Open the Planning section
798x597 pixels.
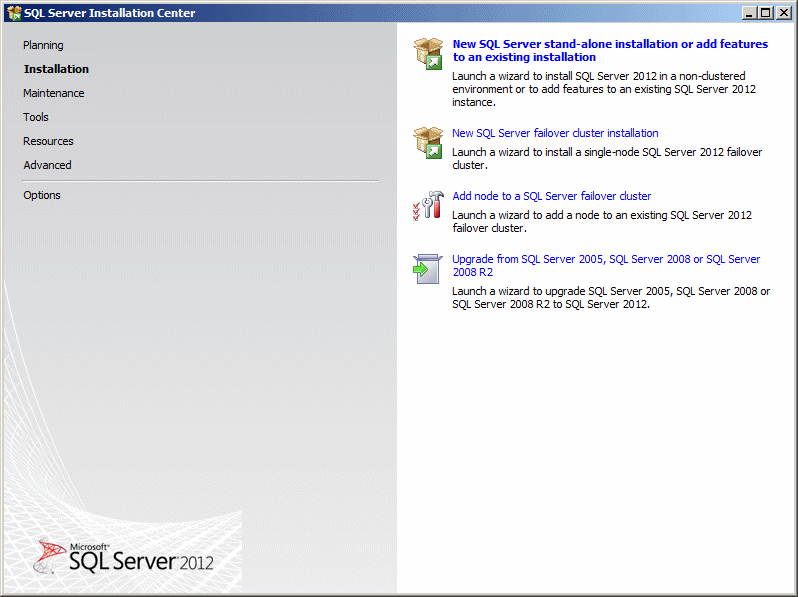[43, 45]
